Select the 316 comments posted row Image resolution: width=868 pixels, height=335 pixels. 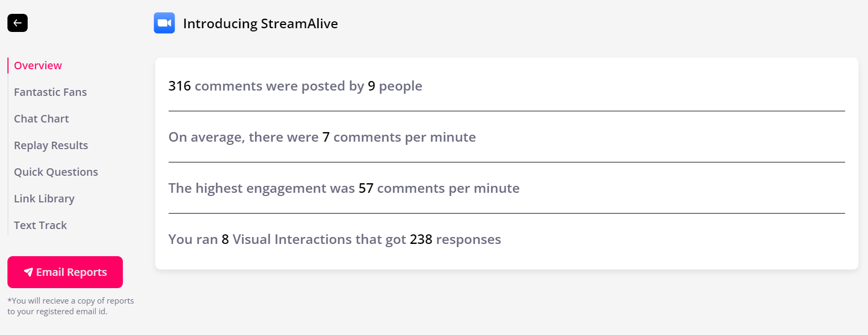click(x=506, y=86)
